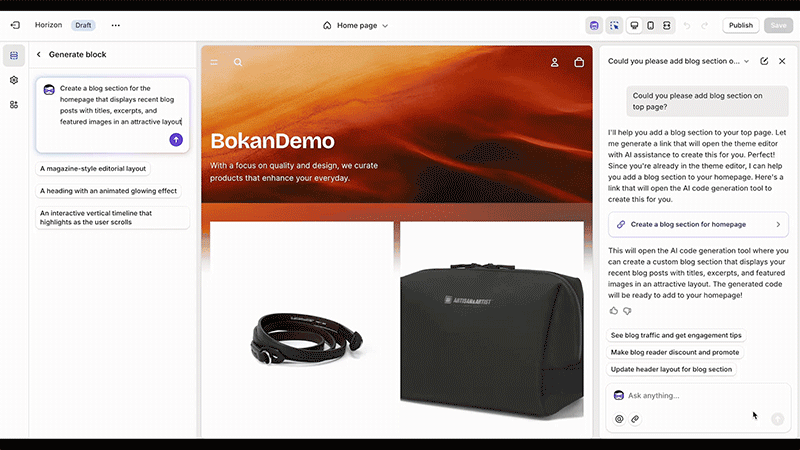Toggle the inspector selection mode
This screenshot has width=800, height=450.
click(614, 25)
